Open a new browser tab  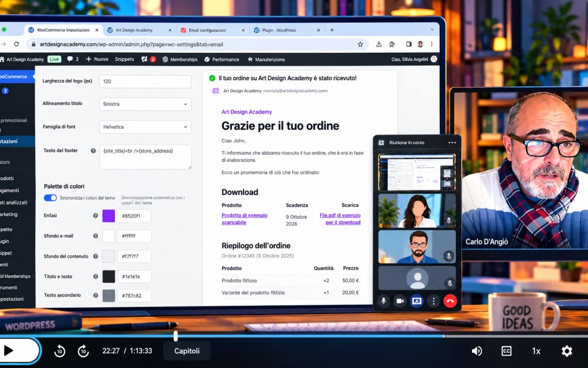332,30
